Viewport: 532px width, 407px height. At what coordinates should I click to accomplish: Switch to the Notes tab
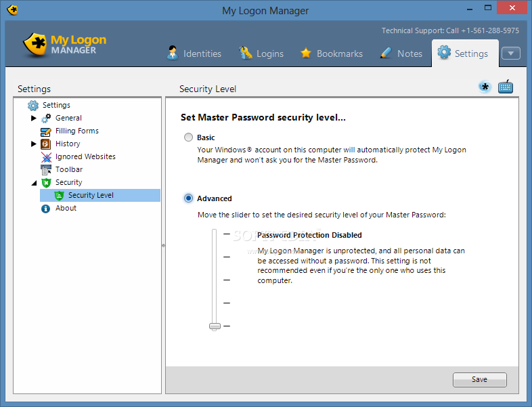pos(401,53)
